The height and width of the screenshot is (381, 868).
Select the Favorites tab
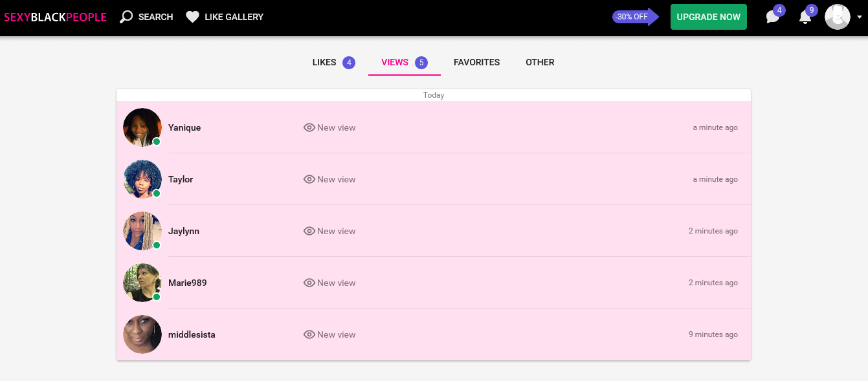tap(476, 63)
